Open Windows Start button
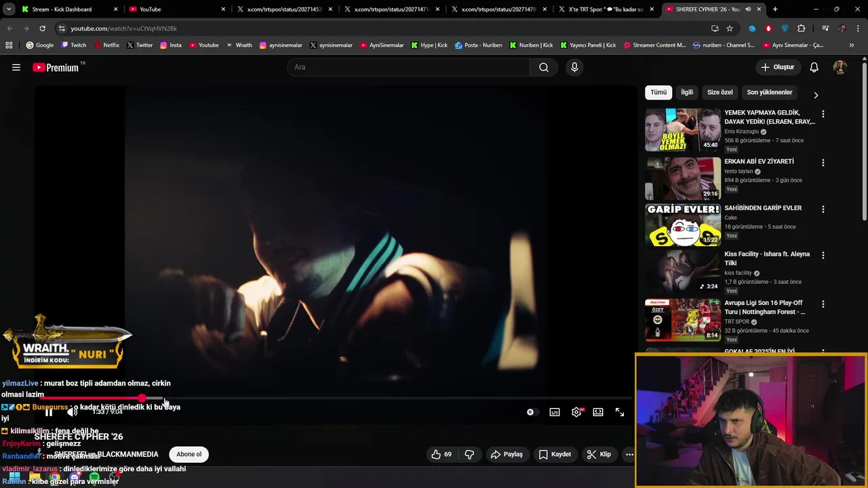This screenshot has width=868, height=488. tap(14, 478)
